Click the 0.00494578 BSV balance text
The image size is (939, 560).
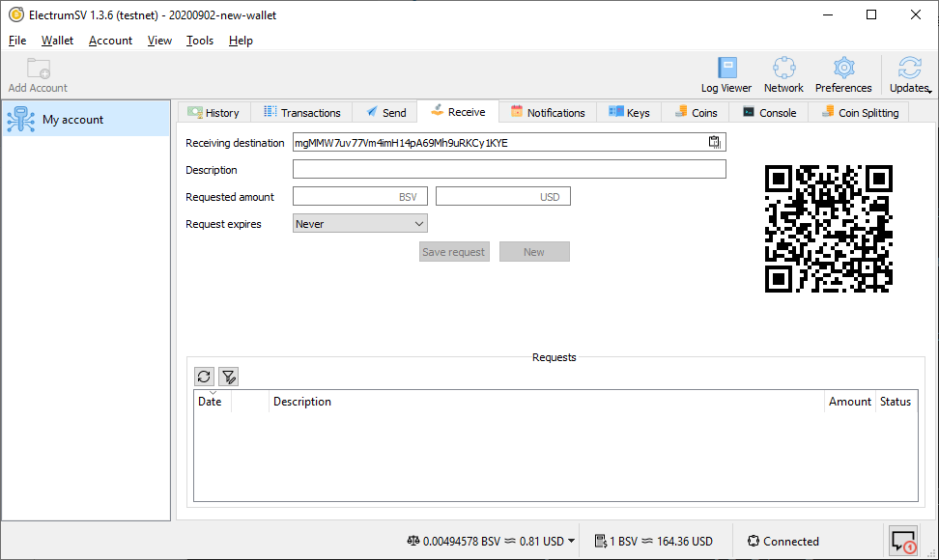point(461,541)
